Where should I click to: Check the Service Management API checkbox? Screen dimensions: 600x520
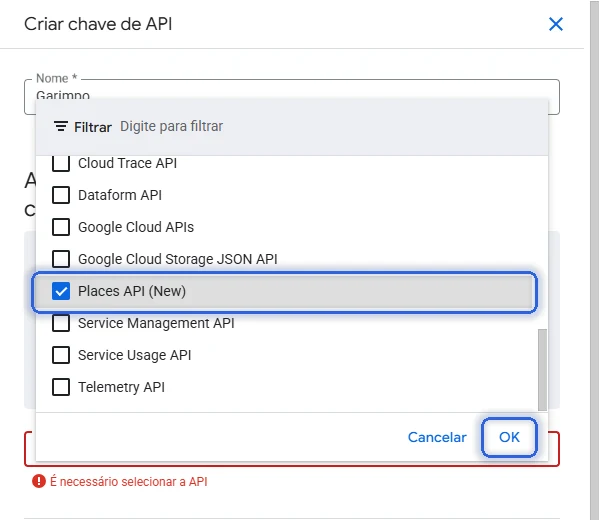point(61,323)
